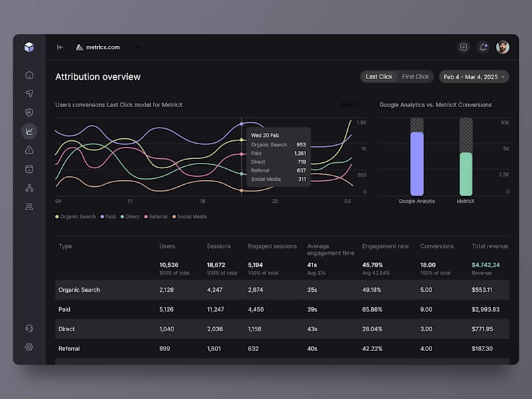The image size is (532, 399).
Task: Open the users group sidebar icon
Action: (29, 207)
